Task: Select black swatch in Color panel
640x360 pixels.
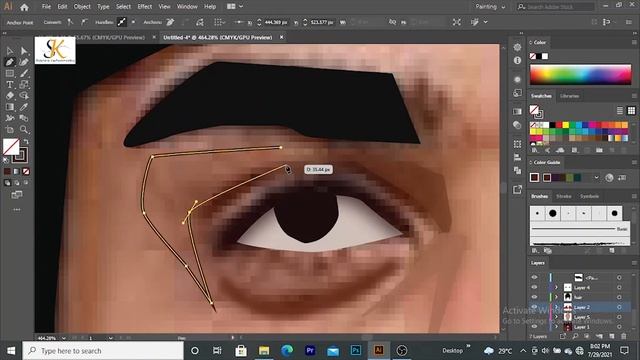Action: [539, 56]
